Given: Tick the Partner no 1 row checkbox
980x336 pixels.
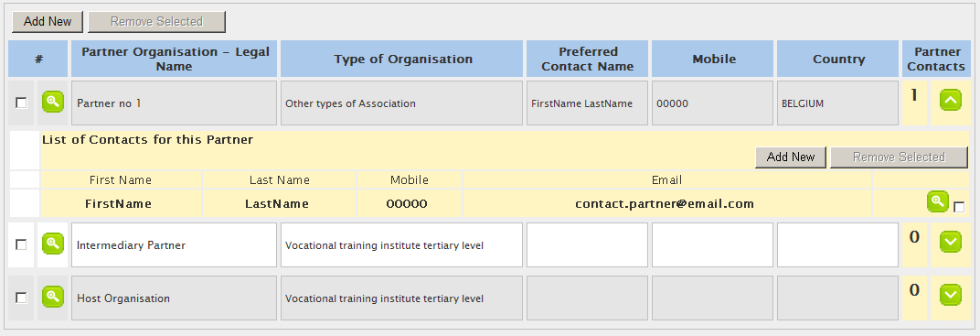Looking at the screenshot, I should (x=21, y=103).
